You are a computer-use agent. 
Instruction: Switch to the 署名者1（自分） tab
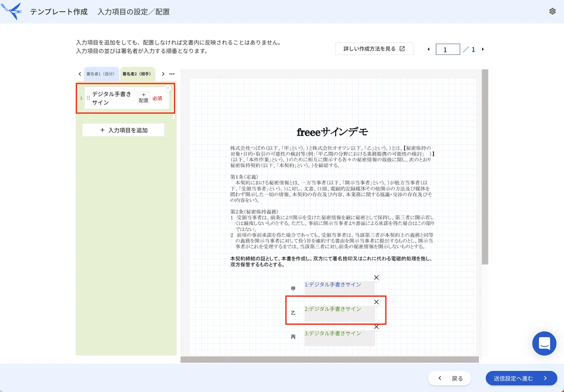tap(102, 74)
